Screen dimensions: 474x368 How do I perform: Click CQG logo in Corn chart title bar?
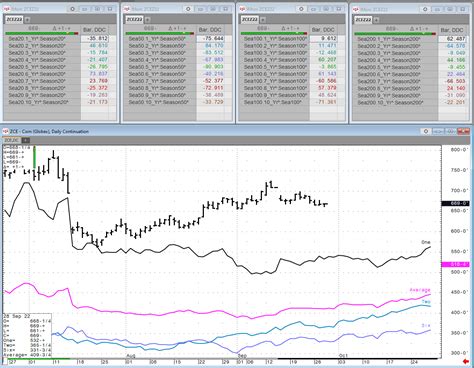6,131
